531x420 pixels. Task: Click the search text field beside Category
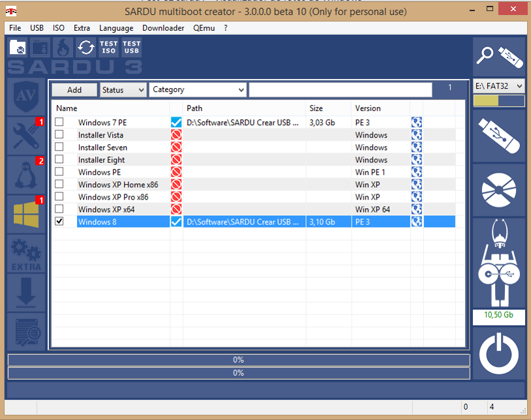pos(341,90)
